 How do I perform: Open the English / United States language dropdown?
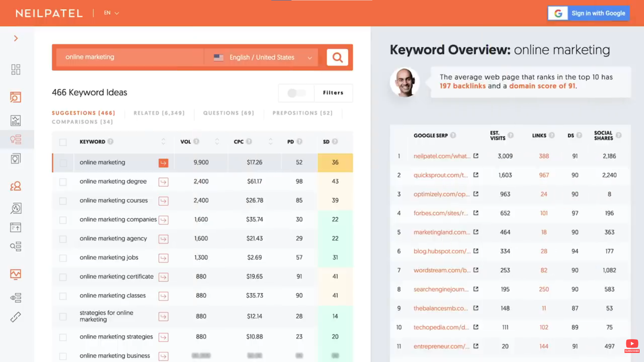tap(263, 57)
